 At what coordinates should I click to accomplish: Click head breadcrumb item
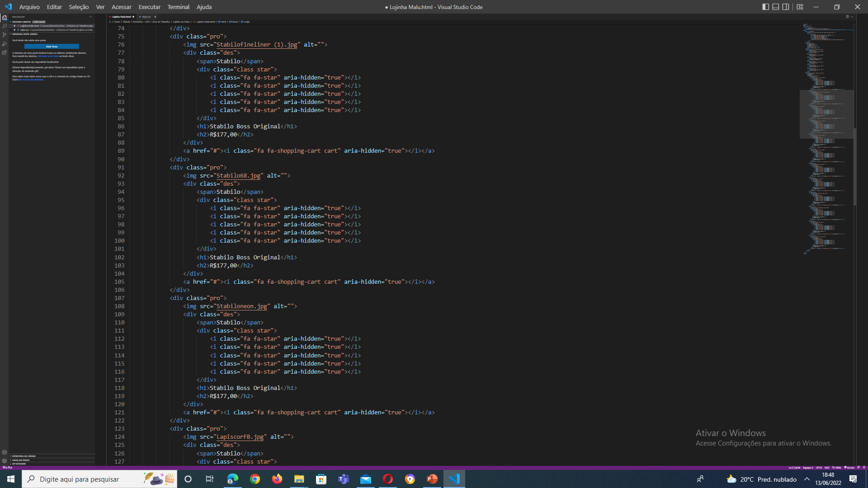tap(233, 22)
